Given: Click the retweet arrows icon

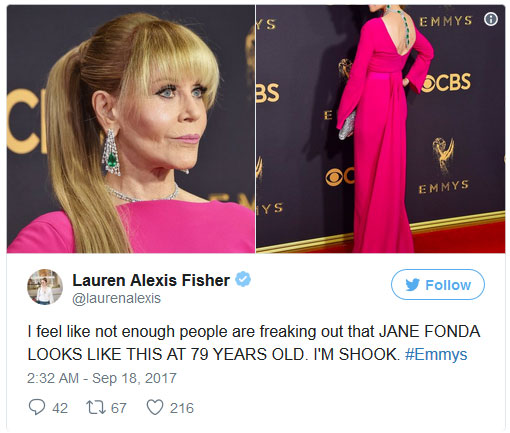Looking at the screenshot, I should click(96, 407).
